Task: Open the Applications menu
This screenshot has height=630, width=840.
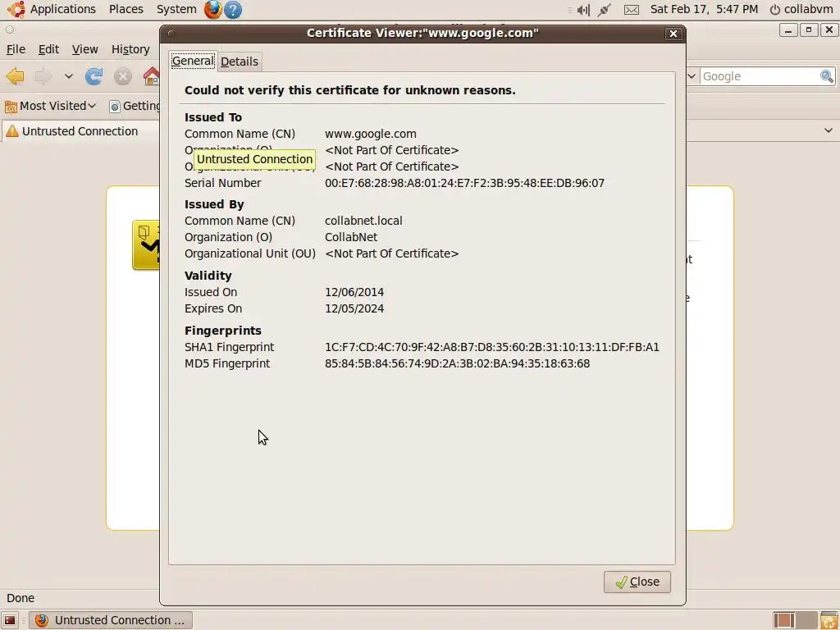Action: pos(62,9)
